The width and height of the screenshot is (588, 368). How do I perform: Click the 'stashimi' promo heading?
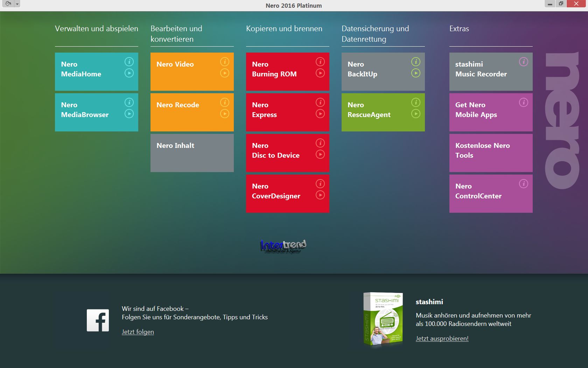point(429,302)
